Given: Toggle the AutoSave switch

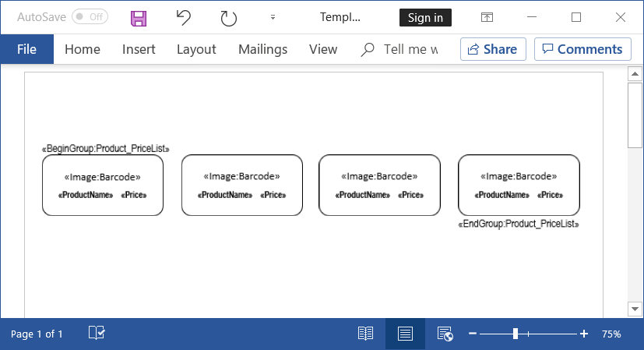Looking at the screenshot, I should tap(90, 17).
